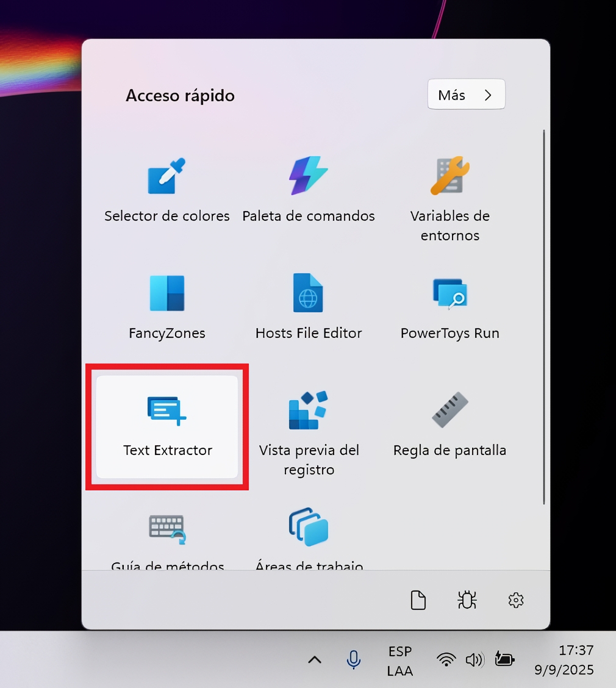Open Áreas de trabajo utility
Image resolution: width=616 pixels, height=688 pixels.
309,539
